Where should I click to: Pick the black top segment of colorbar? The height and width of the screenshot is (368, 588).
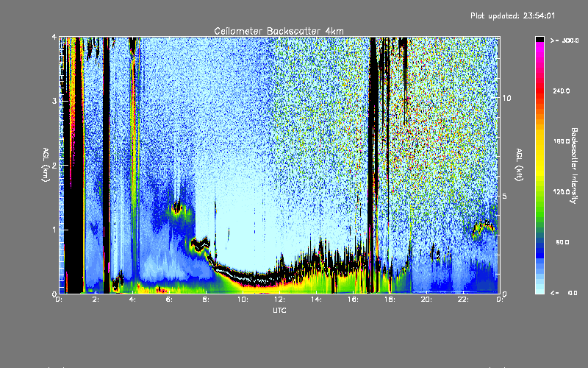coord(539,39)
